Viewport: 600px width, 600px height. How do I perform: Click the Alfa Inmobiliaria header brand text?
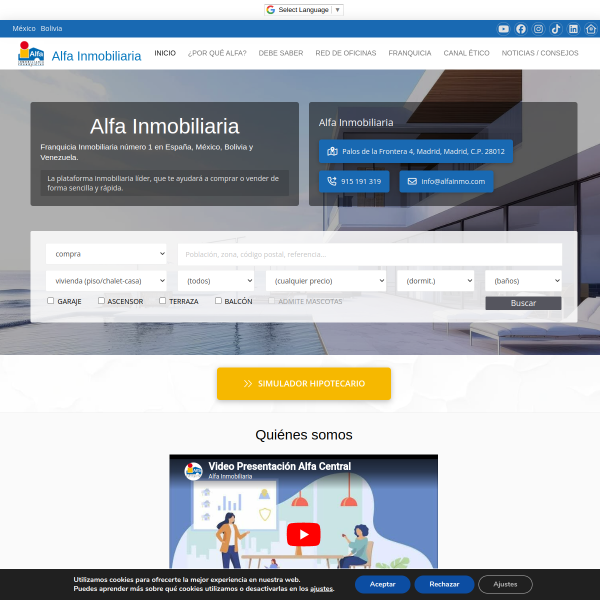pyautogui.click(x=96, y=56)
